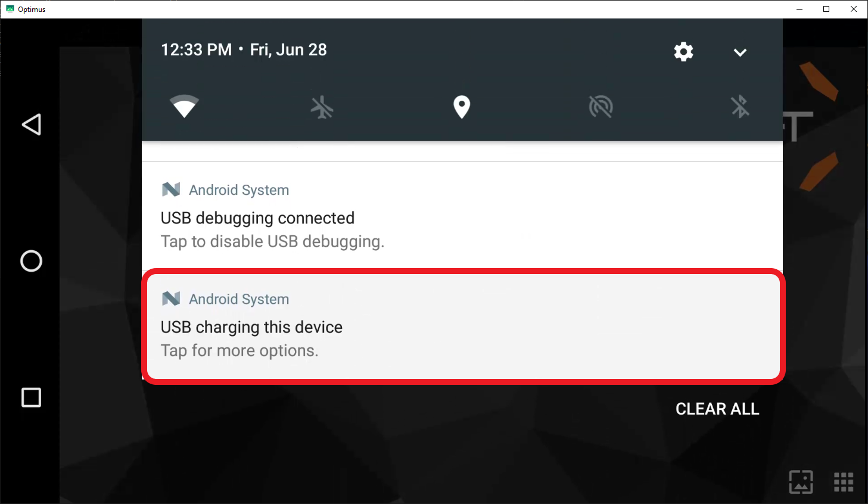Toggle airplane mode quick setting
868x504 pixels.
click(x=322, y=107)
